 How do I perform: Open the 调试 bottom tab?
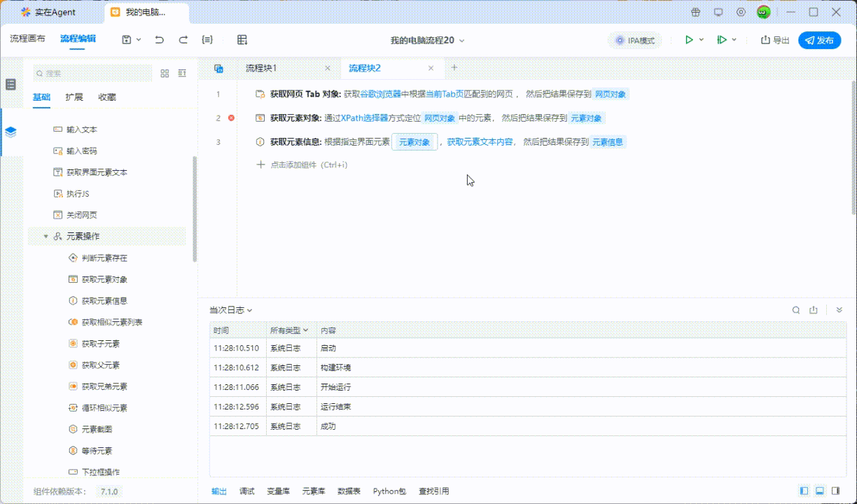246,491
